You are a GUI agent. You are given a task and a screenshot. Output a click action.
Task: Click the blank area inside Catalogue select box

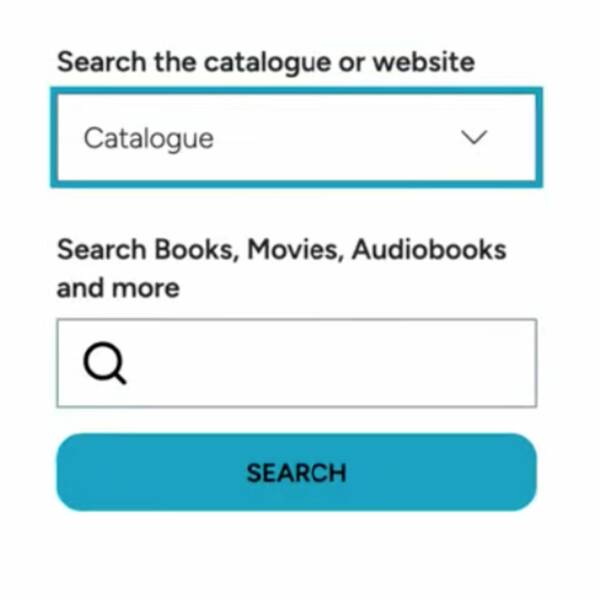click(337, 138)
